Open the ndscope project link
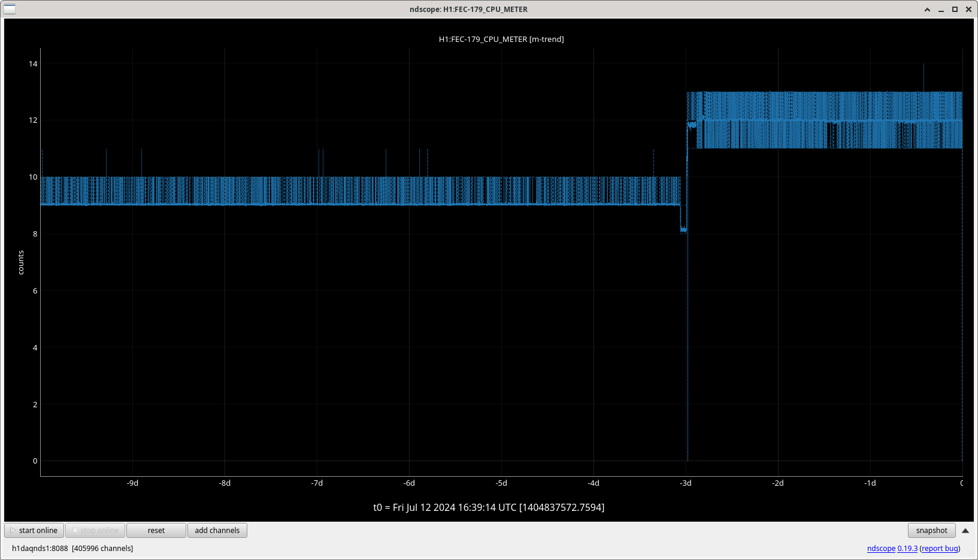 pos(881,549)
